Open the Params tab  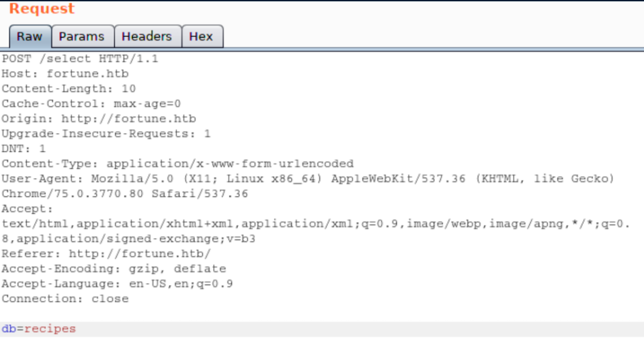point(81,36)
